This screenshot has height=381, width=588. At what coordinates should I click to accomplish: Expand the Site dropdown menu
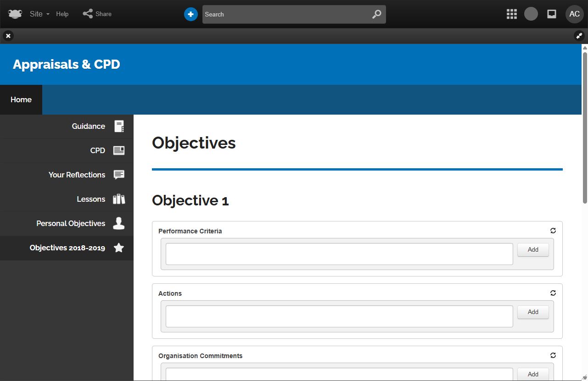coord(39,14)
